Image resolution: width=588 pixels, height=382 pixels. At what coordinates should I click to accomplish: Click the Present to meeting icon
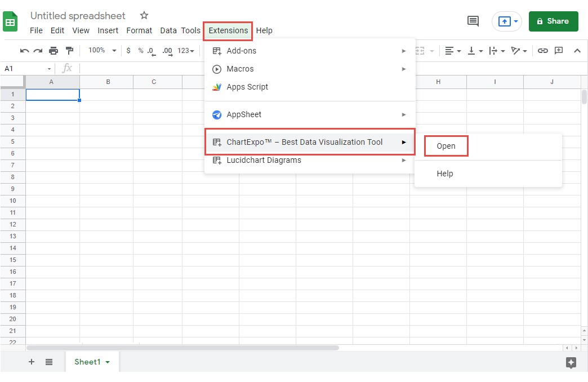coord(504,21)
